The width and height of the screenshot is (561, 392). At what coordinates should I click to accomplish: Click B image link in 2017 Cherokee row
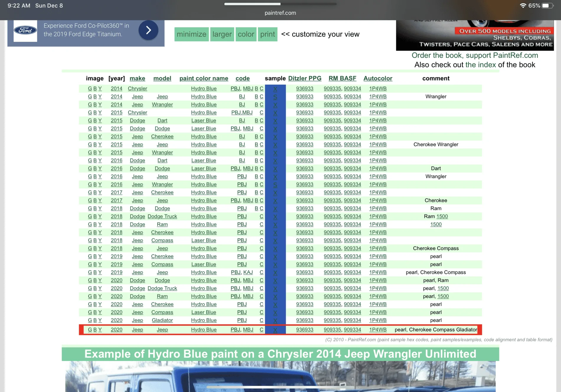tap(95, 192)
